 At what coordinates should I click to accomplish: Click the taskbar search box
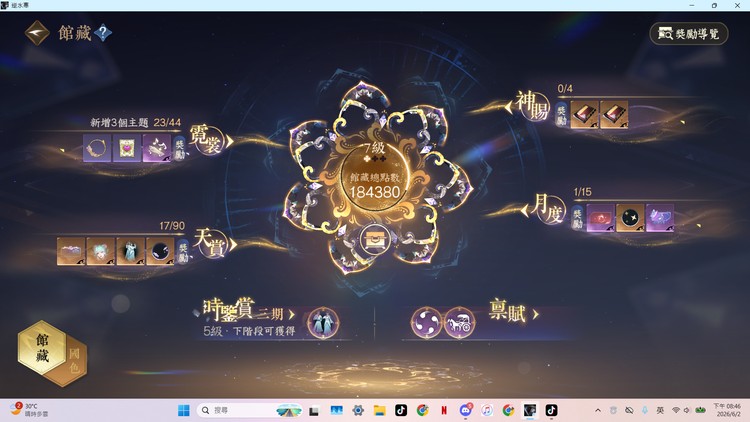[x=250, y=410]
